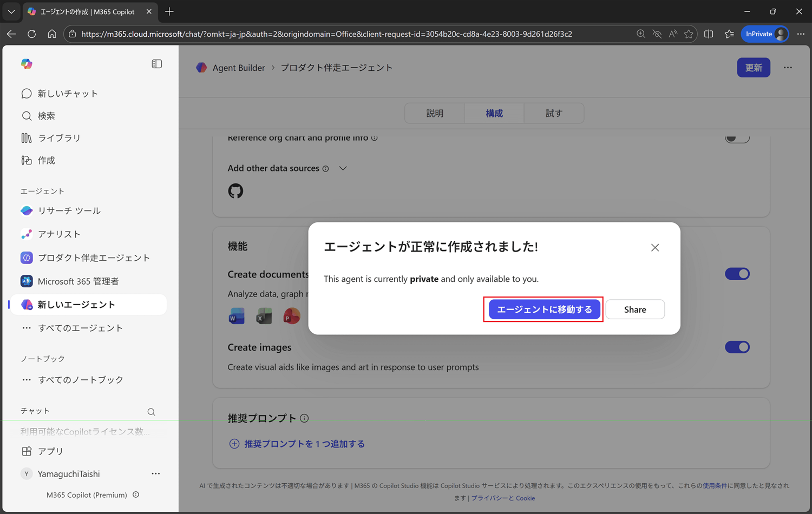Click エージェントに移動する button
This screenshot has width=812, height=514.
click(x=544, y=309)
